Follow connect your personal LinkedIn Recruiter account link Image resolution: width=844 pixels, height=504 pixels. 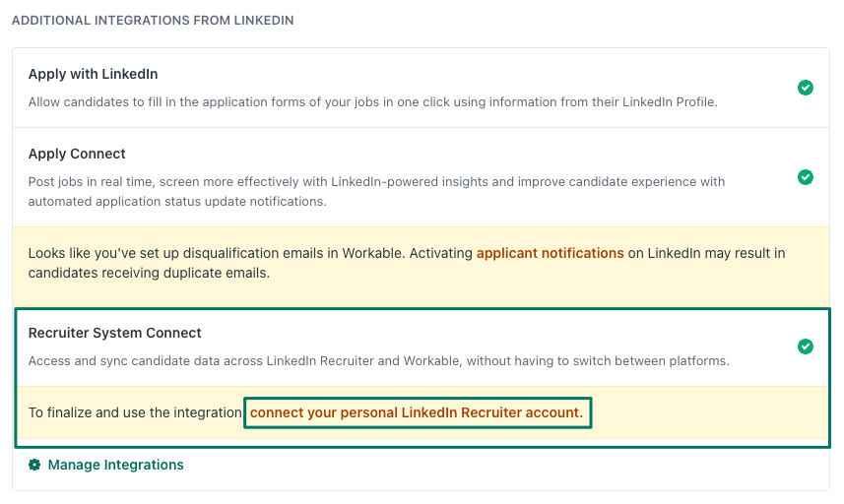(x=417, y=412)
